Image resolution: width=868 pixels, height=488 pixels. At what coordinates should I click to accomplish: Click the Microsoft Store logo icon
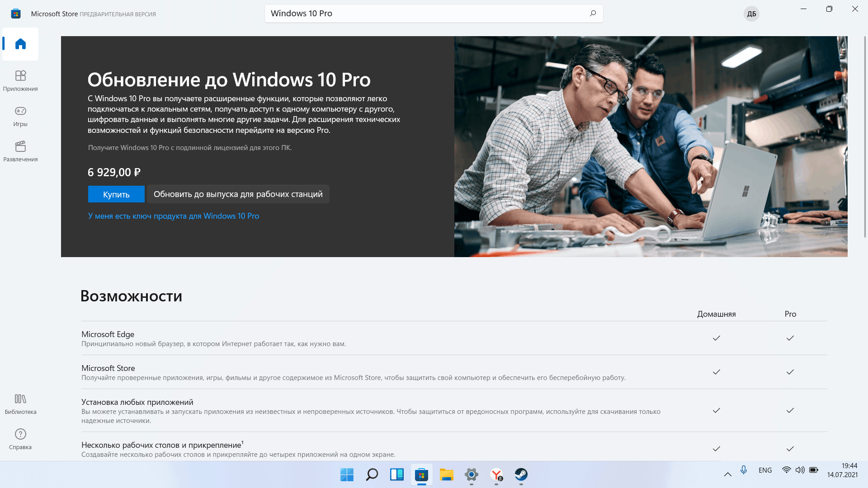tap(16, 14)
